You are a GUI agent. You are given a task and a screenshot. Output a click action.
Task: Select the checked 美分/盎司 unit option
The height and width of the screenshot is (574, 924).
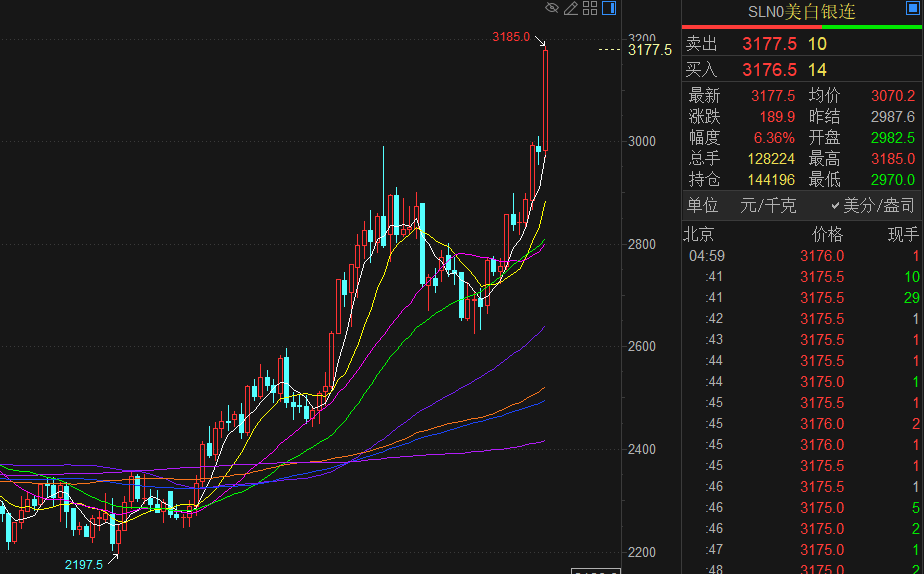[872, 205]
